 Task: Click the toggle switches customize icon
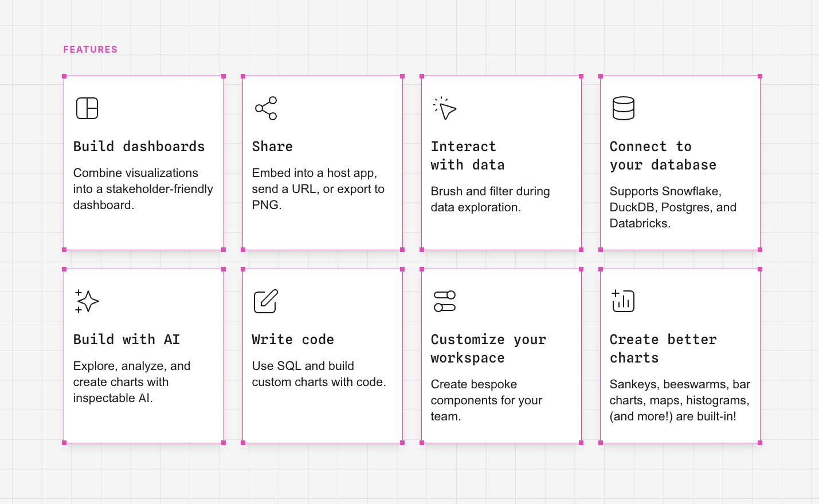445,301
